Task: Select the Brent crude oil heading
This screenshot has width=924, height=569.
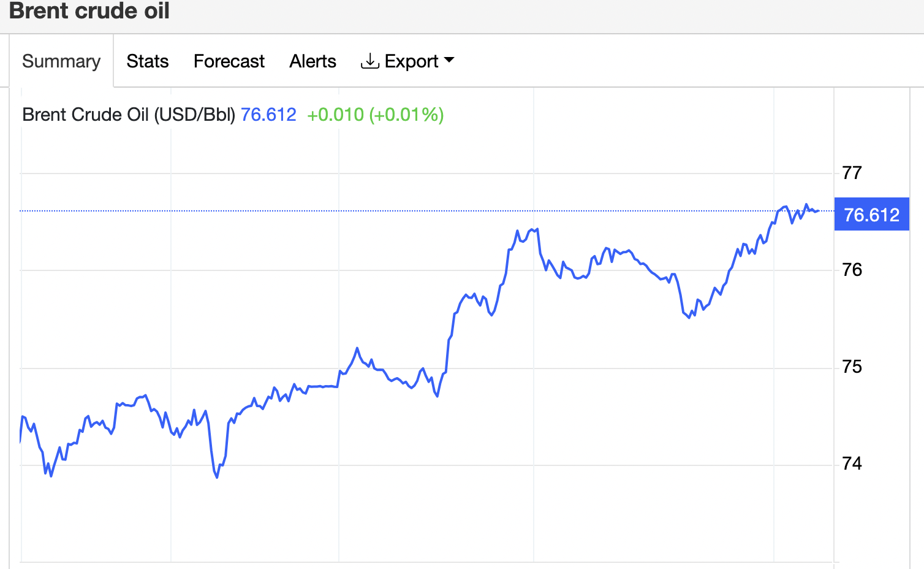Action: pyautogui.click(x=89, y=11)
